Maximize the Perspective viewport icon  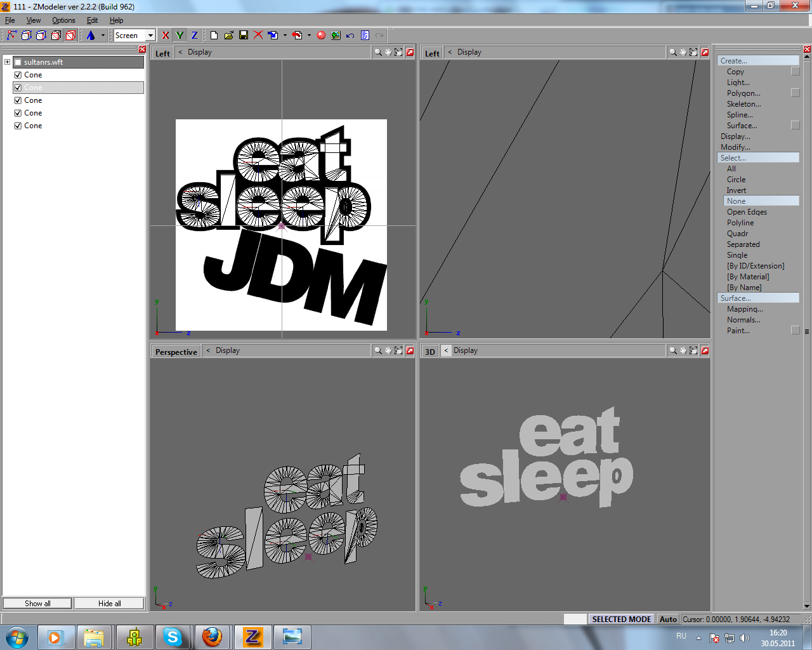coord(410,350)
